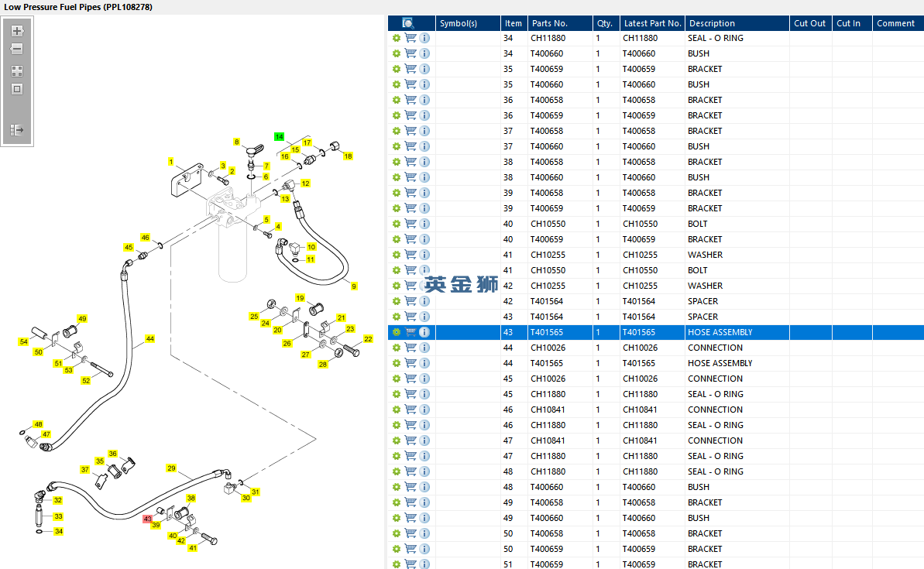Select callout 8 in diagram
Screen dimensions: 924x569
(236, 142)
